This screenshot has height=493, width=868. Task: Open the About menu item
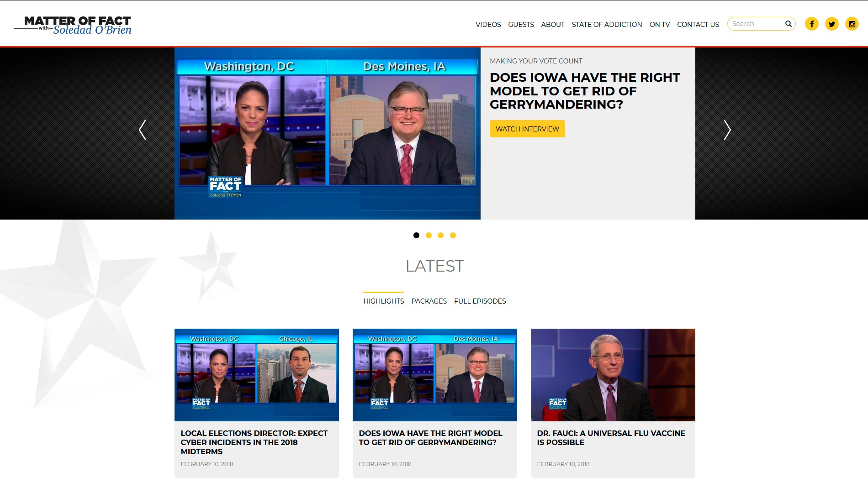coord(553,25)
